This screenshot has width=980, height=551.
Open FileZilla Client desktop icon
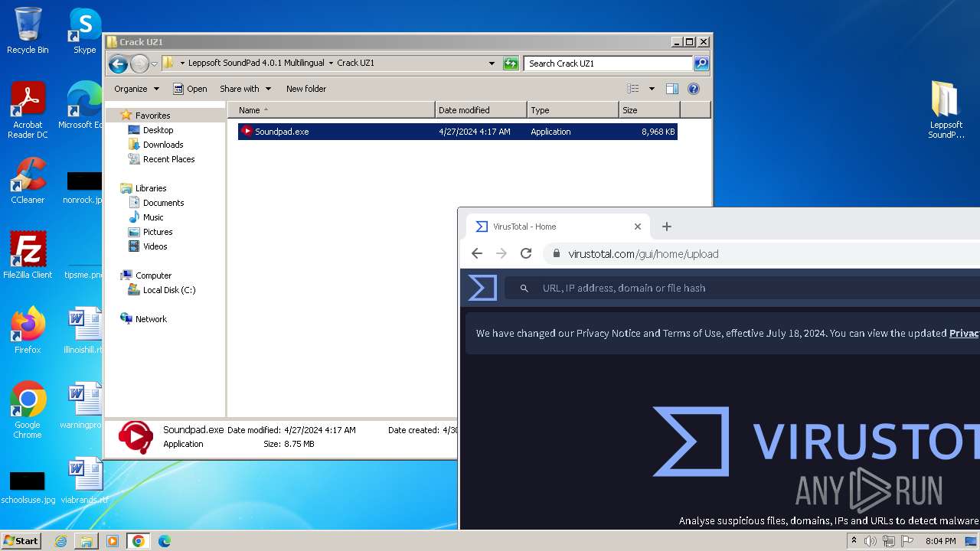[28, 256]
